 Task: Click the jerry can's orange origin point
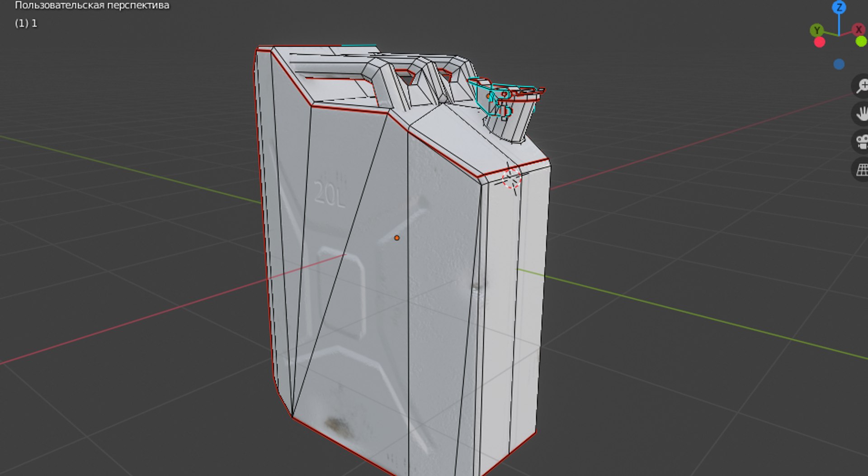[396, 238]
